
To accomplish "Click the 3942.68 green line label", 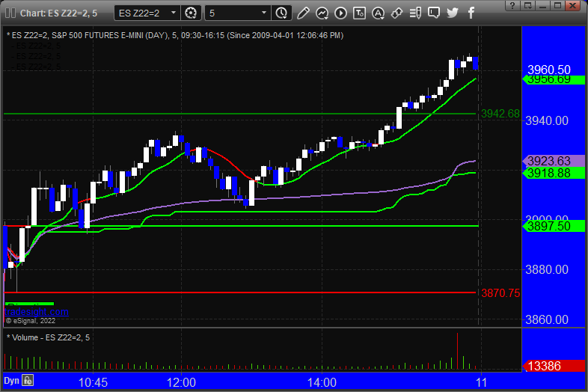I will tap(500, 114).
